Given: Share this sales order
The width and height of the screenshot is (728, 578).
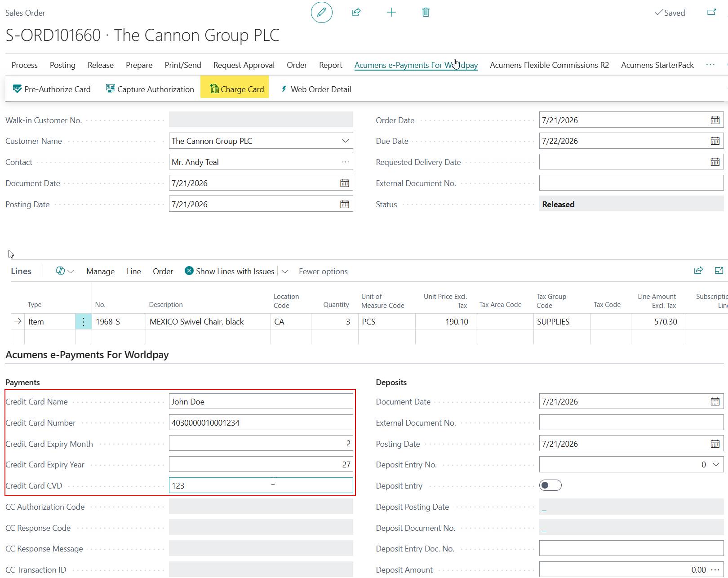Looking at the screenshot, I should 356,13.
